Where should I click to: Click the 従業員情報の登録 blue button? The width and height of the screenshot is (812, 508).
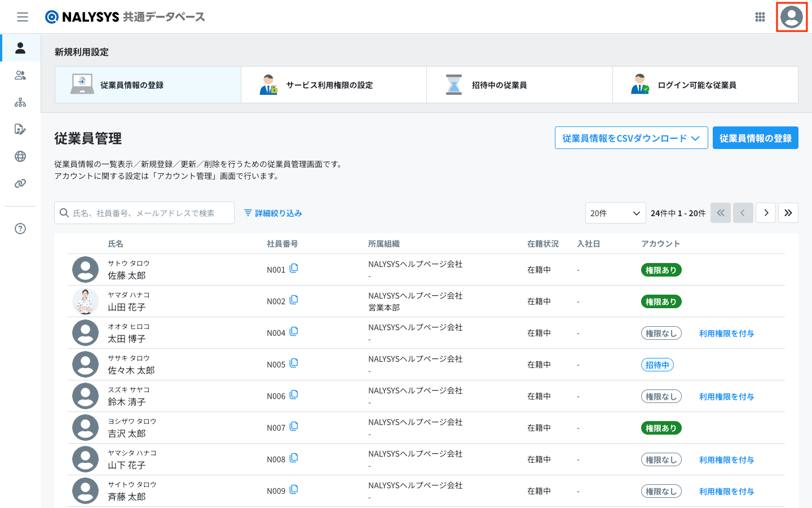pyautogui.click(x=755, y=138)
